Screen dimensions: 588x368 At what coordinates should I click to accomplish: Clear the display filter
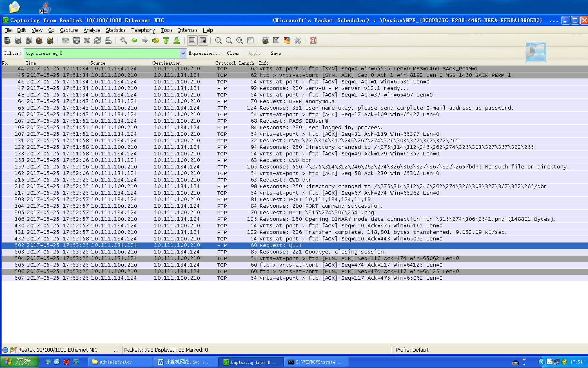[233, 53]
